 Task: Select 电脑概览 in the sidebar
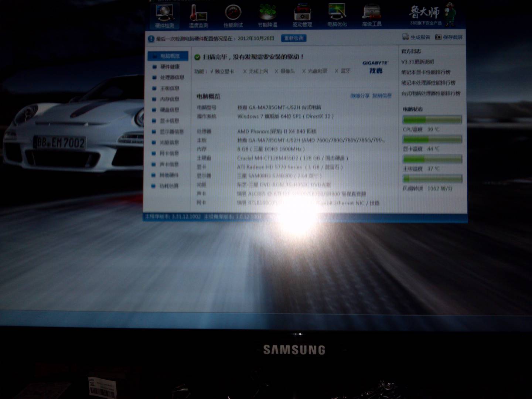coord(168,56)
